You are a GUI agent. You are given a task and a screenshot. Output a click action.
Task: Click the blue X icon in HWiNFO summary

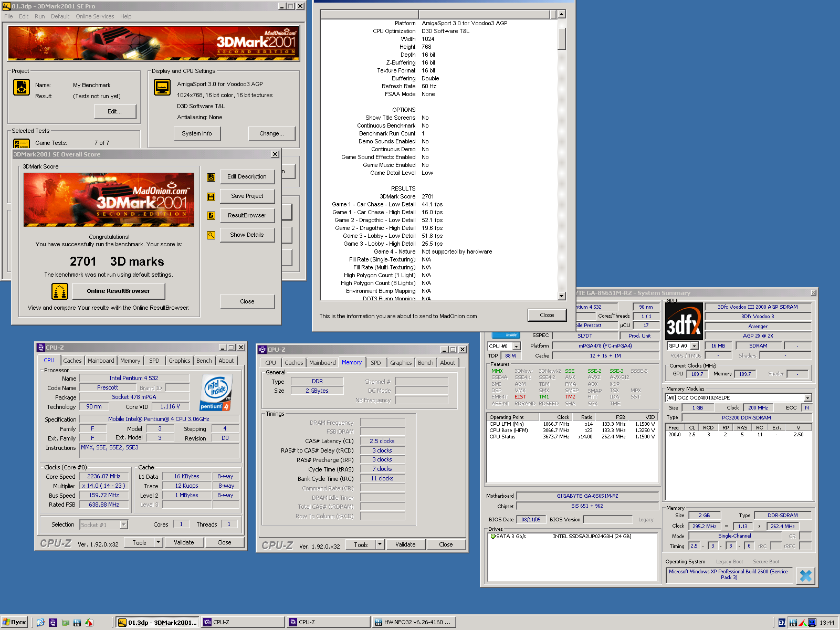click(x=806, y=576)
